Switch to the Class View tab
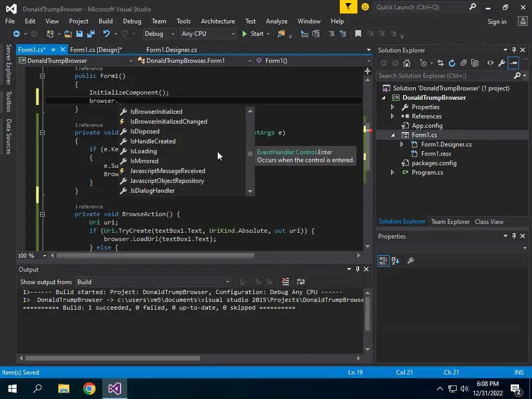Viewport: 532px width, 399px height. pos(489,221)
